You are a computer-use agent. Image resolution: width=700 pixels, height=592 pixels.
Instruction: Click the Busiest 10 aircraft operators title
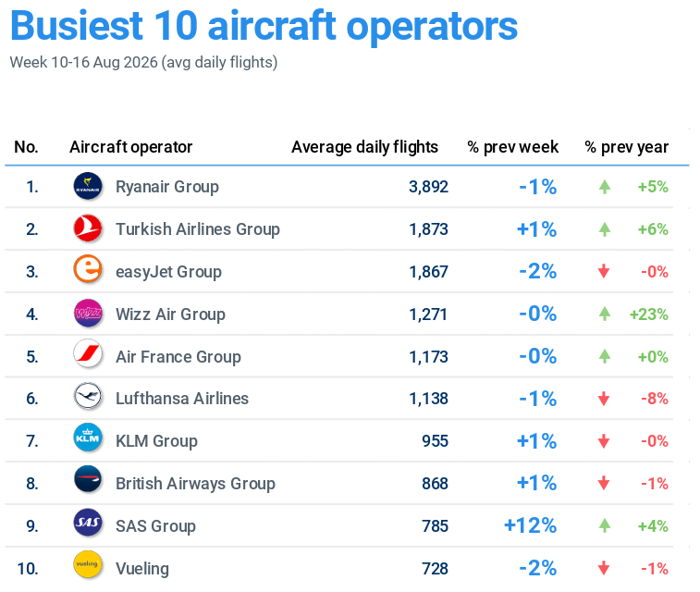pos(264,26)
